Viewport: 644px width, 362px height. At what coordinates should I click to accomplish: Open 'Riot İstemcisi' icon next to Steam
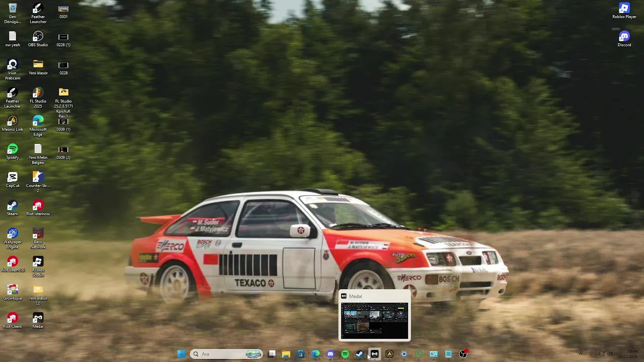click(38, 208)
